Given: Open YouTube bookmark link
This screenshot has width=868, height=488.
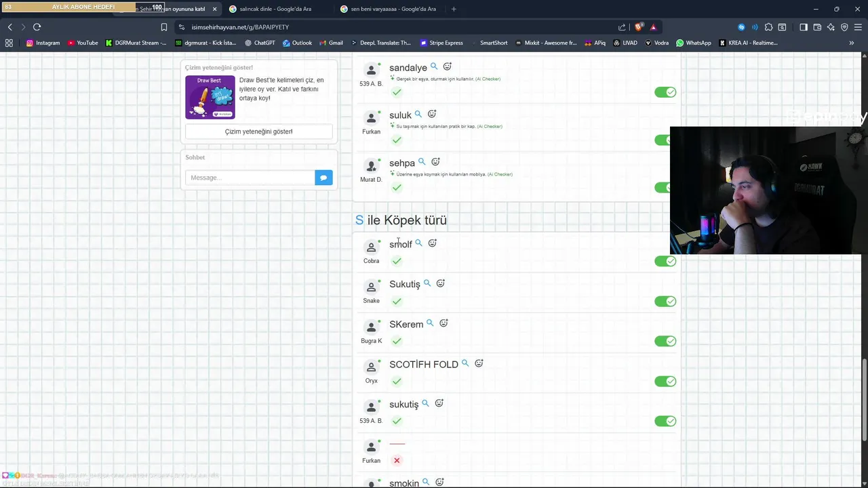Looking at the screenshot, I should (x=83, y=43).
